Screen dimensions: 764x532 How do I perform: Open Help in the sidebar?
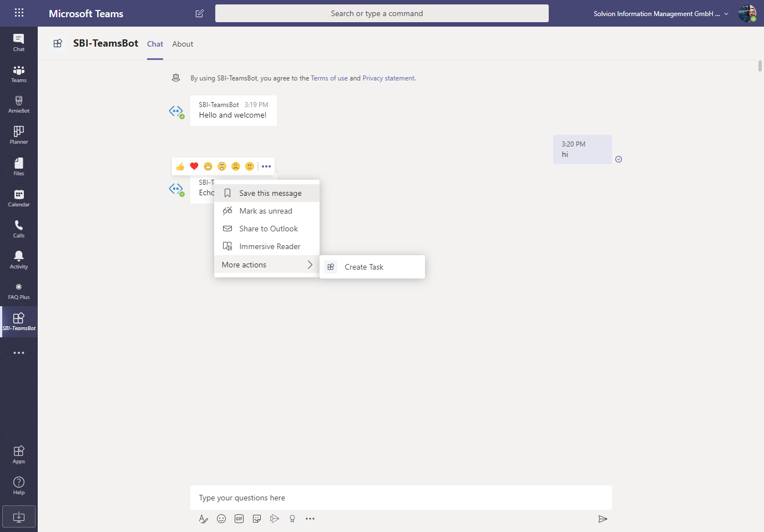19,485
